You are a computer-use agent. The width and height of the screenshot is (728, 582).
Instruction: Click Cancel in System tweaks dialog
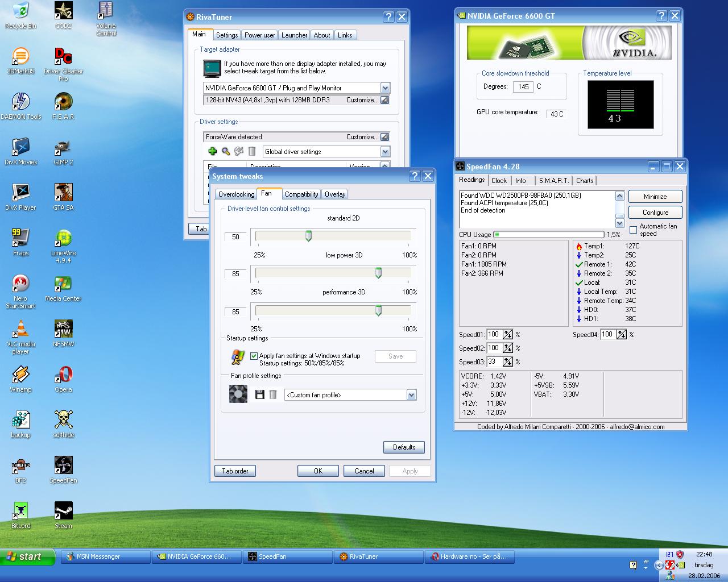(365, 471)
